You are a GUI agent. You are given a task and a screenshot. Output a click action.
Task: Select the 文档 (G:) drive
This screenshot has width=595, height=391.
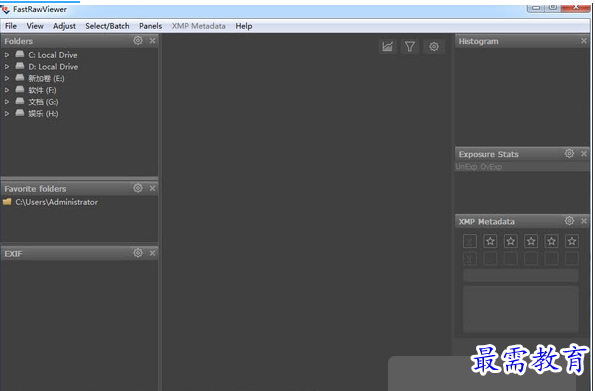click(x=43, y=102)
